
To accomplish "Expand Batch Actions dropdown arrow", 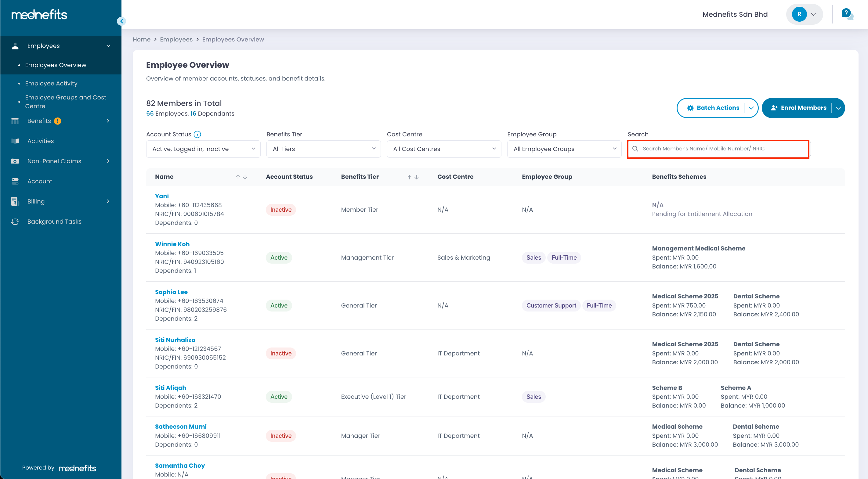I will (751, 108).
